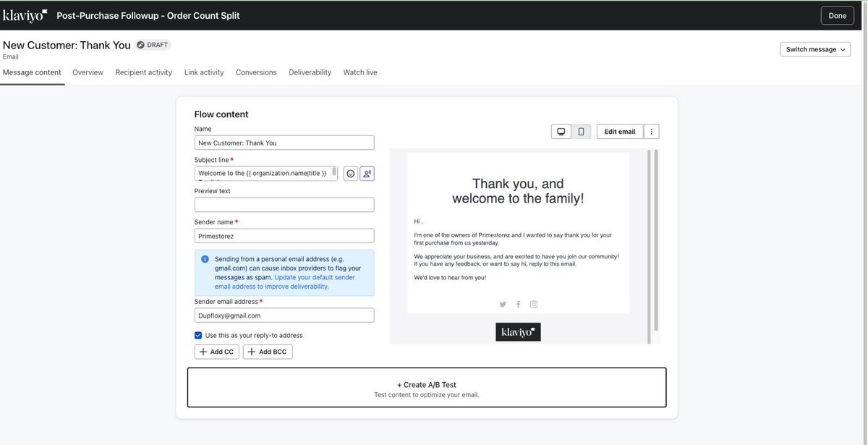Select mobile preview icon
Image resolution: width=868 pixels, height=445 pixels.
point(581,132)
